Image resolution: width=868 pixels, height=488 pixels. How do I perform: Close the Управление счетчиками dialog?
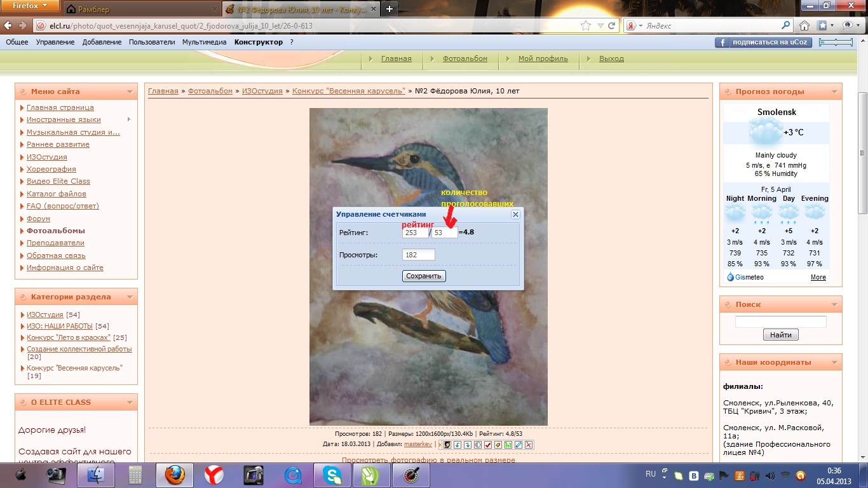coord(516,215)
